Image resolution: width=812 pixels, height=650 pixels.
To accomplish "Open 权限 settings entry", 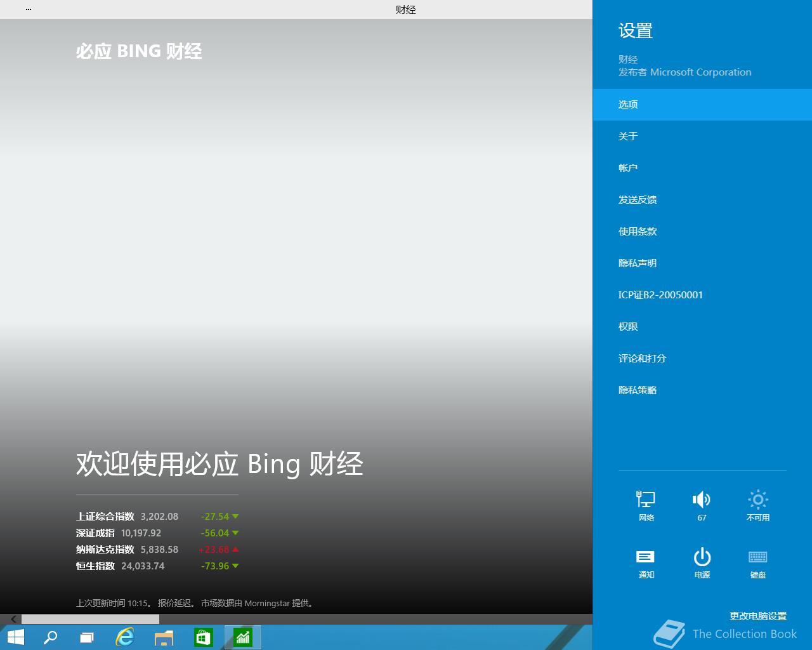I will click(x=702, y=327).
